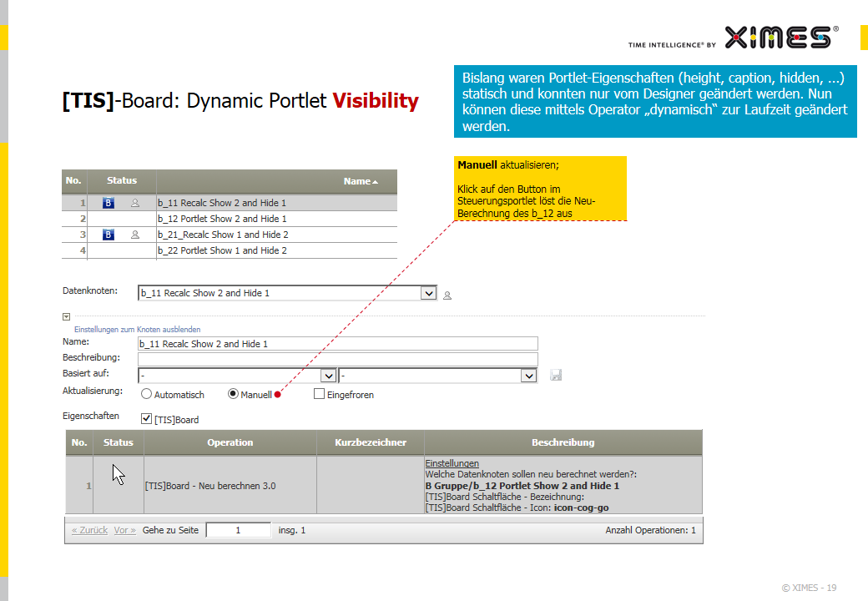The width and height of the screenshot is (868, 601).
Task: Go back with the « Zurück link
Action: tap(89, 530)
